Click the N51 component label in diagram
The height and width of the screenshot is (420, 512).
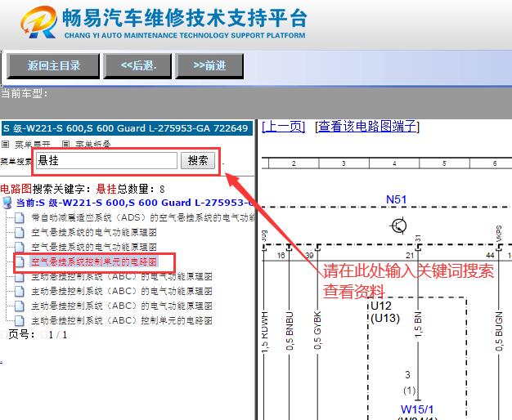tap(396, 199)
